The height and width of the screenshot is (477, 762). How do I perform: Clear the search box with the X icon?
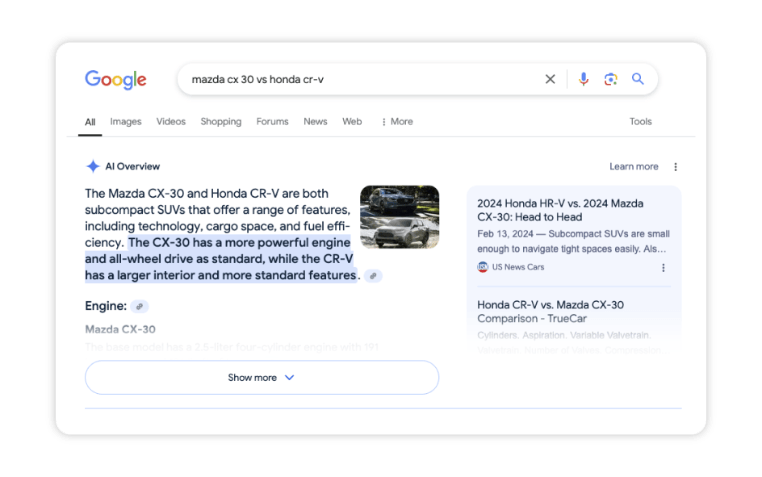coord(550,79)
